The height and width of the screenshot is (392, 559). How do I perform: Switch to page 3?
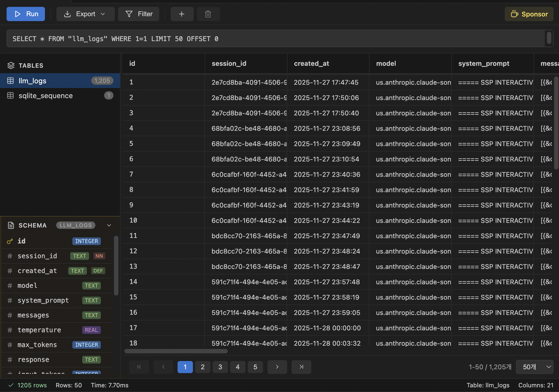point(220,367)
